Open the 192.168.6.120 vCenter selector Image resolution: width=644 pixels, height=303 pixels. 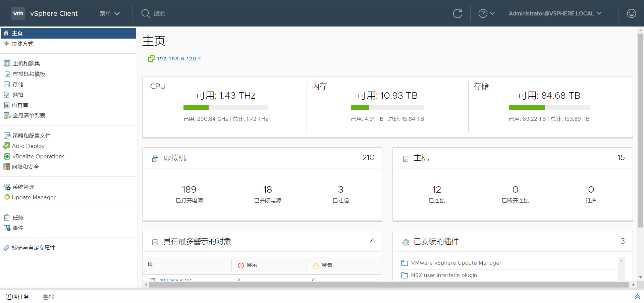[179, 59]
